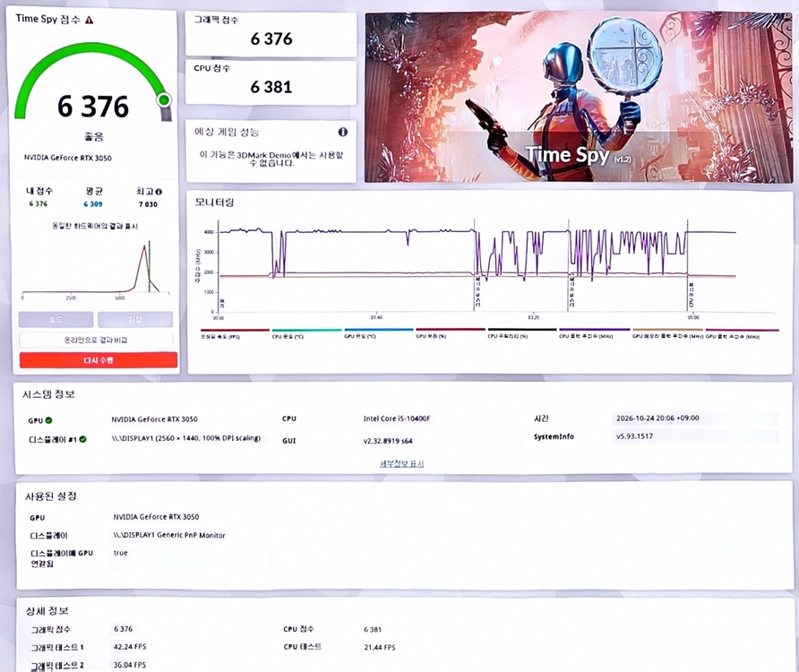Image resolution: width=799 pixels, height=672 pixels.
Task: Click the green check beside 디스플레이 #1
Action: click(82, 439)
